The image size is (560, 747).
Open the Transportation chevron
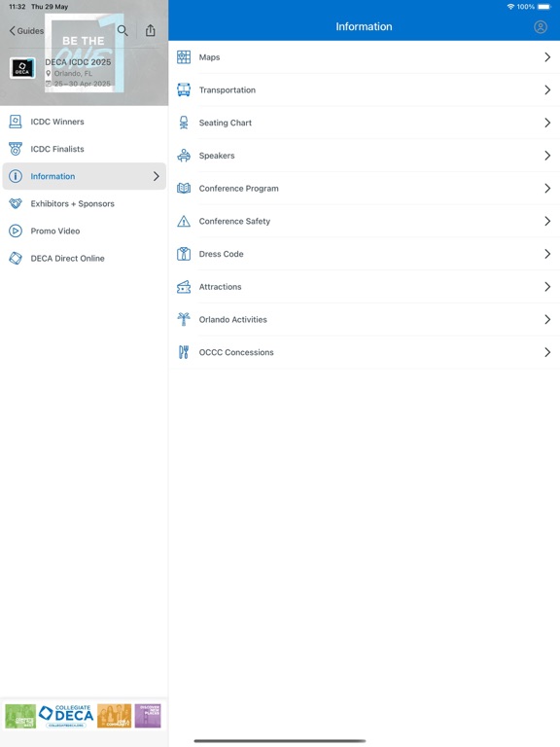tap(547, 89)
